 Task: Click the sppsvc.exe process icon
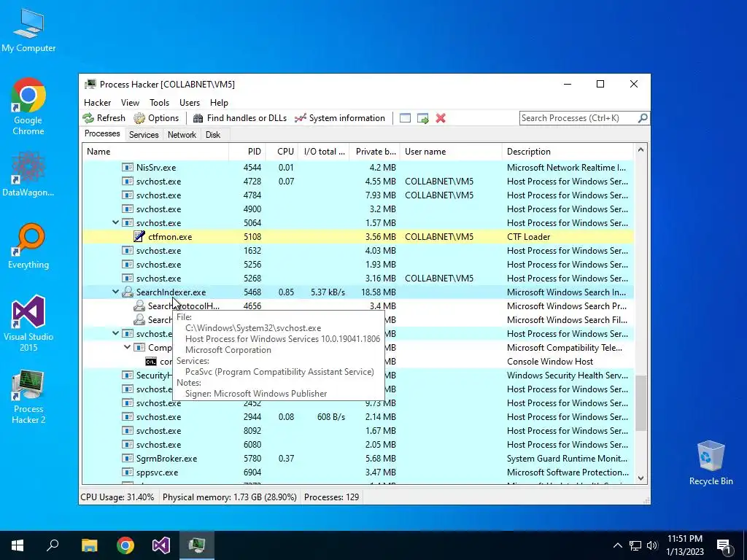[x=127, y=472]
